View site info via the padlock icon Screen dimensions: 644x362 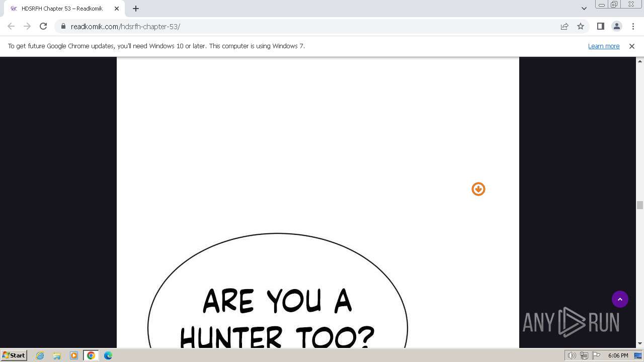coord(63,26)
